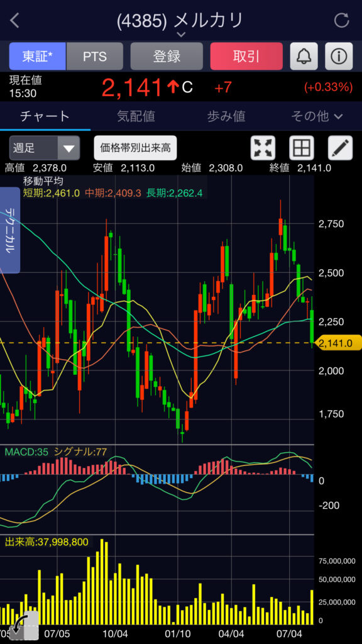Tap 出来高:37,998,800 volume label
The width and height of the screenshot is (362, 644).
point(47,542)
